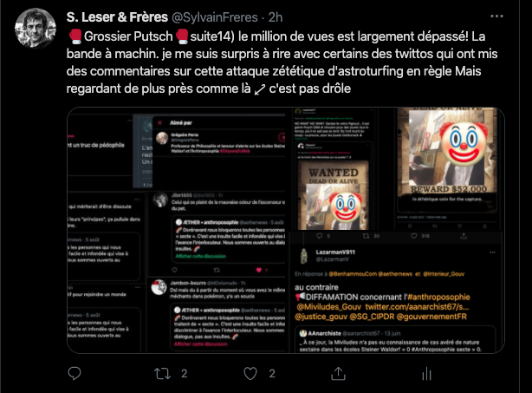Open the three-dot more options menu

point(496,16)
